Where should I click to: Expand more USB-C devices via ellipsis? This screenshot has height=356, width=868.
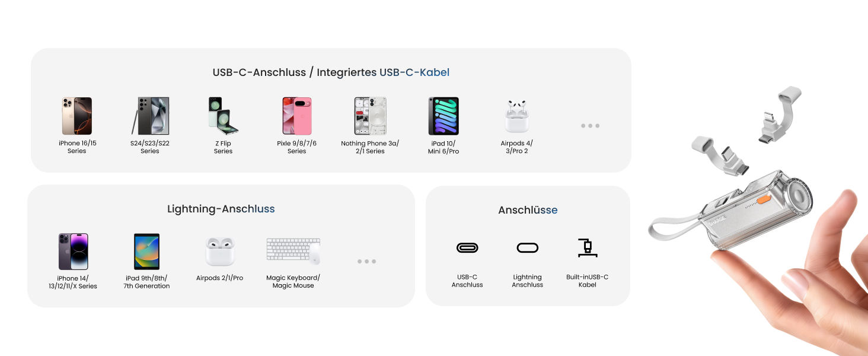[x=590, y=126]
